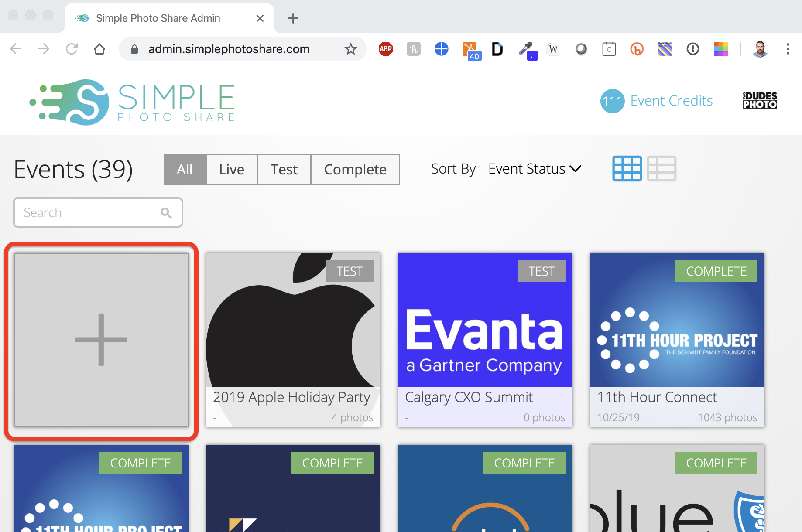Show All events filter
The image size is (802, 532).
(185, 169)
